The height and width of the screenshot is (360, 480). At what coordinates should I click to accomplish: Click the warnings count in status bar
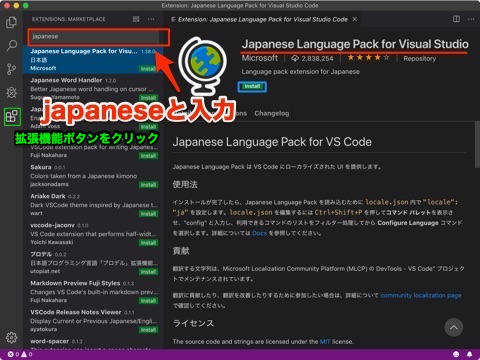(27, 354)
